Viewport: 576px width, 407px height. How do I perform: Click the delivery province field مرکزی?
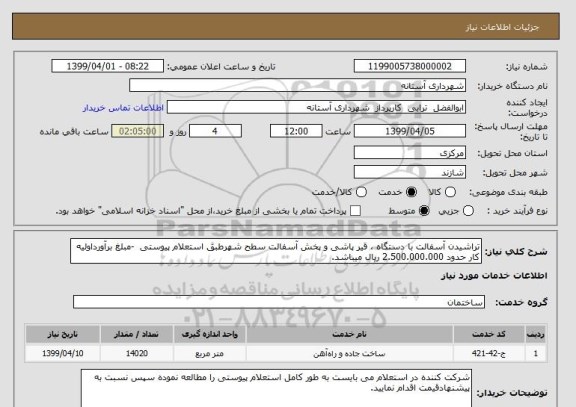(410, 152)
